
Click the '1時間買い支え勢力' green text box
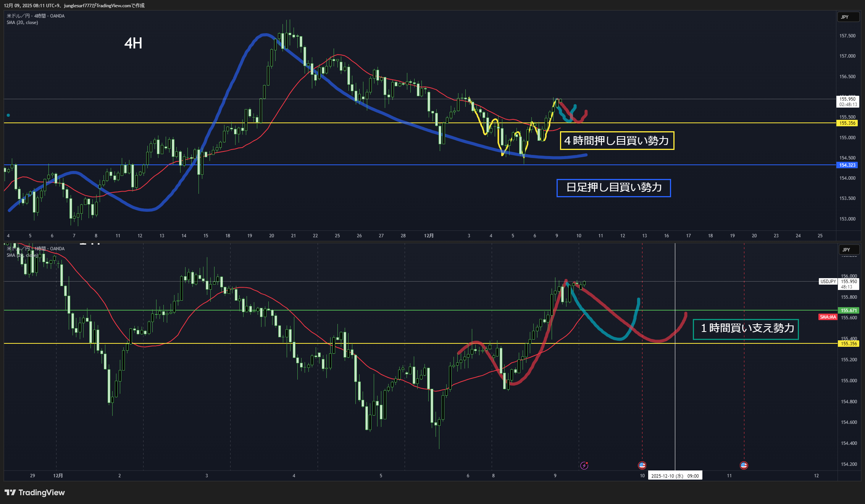[x=746, y=329]
